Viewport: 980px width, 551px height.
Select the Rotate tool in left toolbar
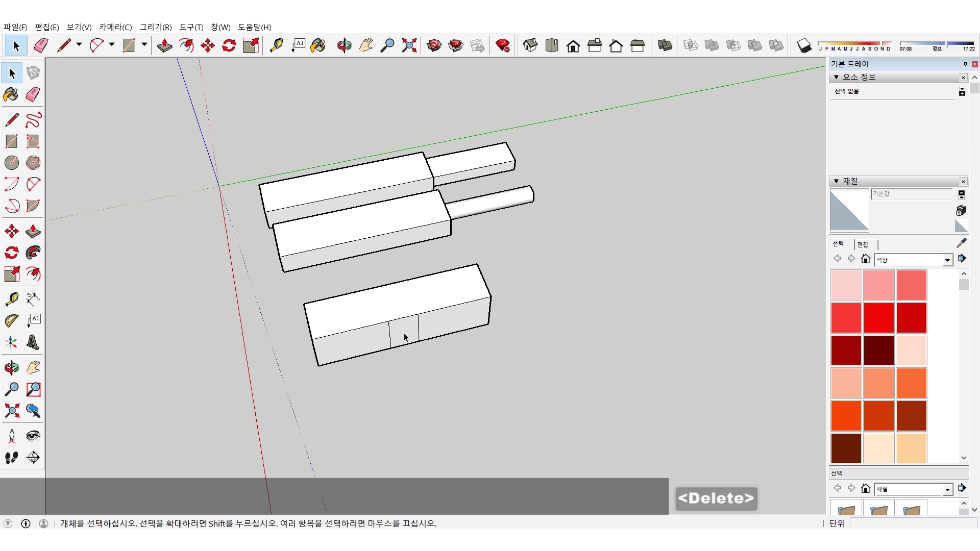tap(11, 253)
